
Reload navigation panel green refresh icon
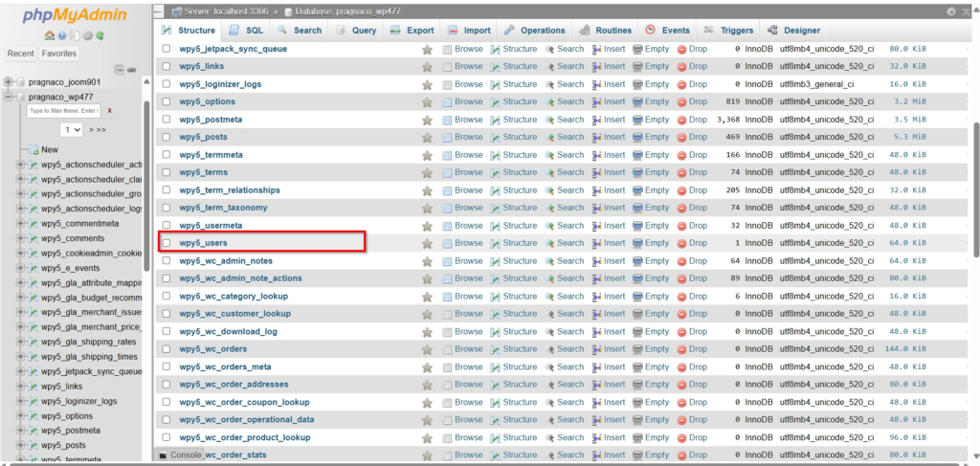click(100, 35)
